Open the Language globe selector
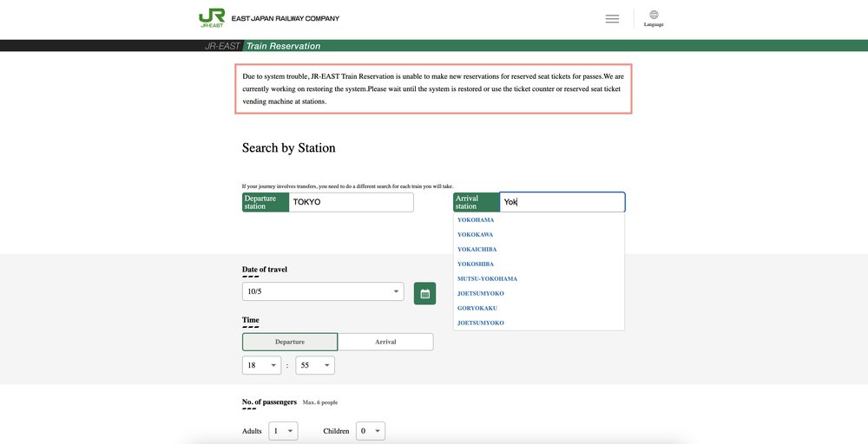This screenshot has width=868, height=444. pyautogui.click(x=654, y=18)
